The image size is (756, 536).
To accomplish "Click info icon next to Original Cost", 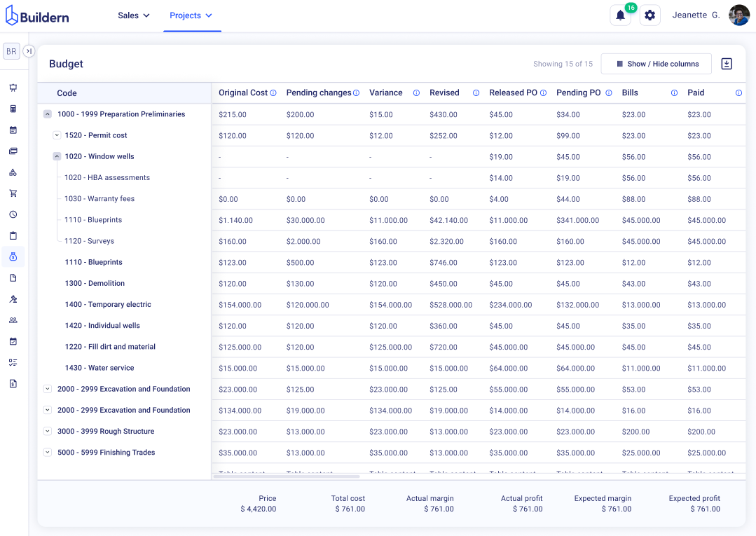I will click(273, 93).
